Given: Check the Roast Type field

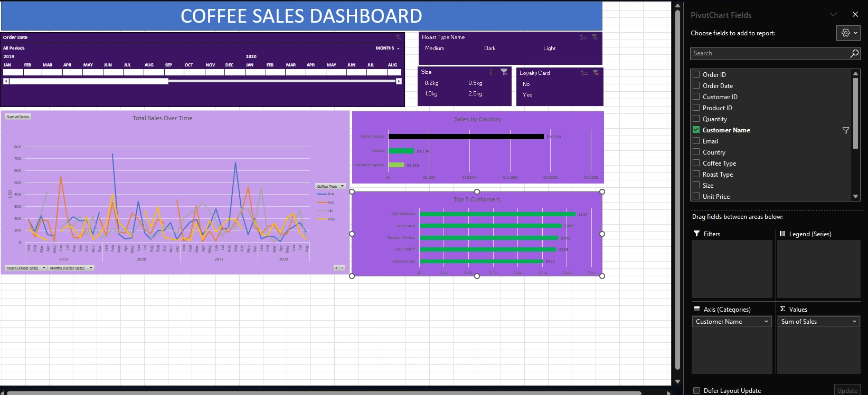Looking at the screenshot, I should tap(696, 174).
